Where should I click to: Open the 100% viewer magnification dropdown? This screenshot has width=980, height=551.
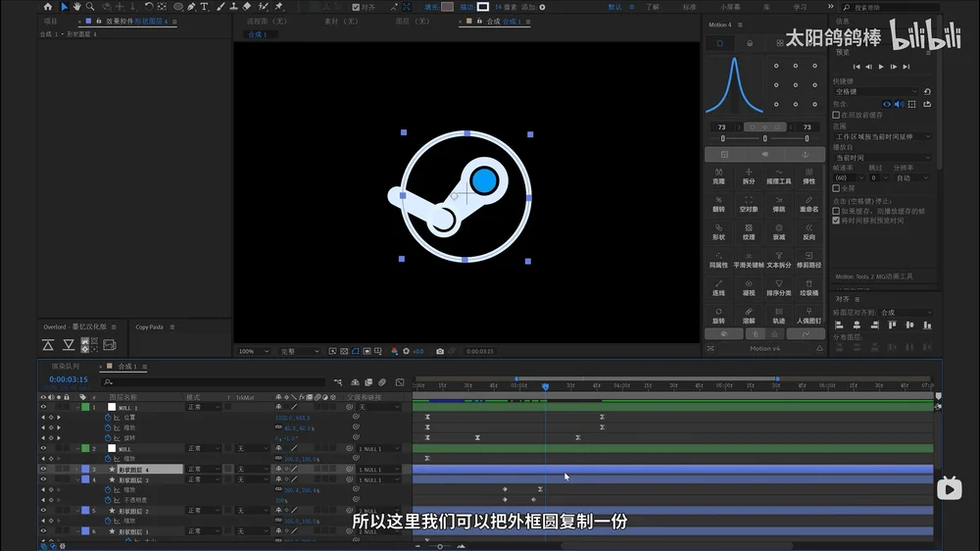tap(253, 352)
